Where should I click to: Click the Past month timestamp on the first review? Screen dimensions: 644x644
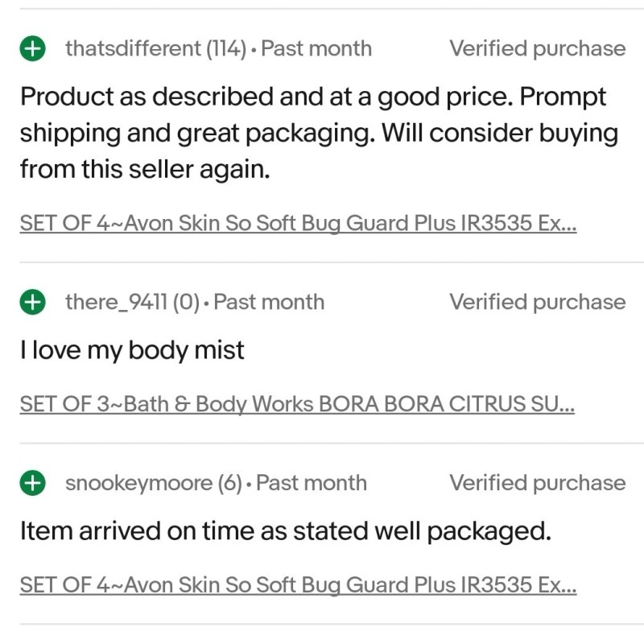coord(318,48)
